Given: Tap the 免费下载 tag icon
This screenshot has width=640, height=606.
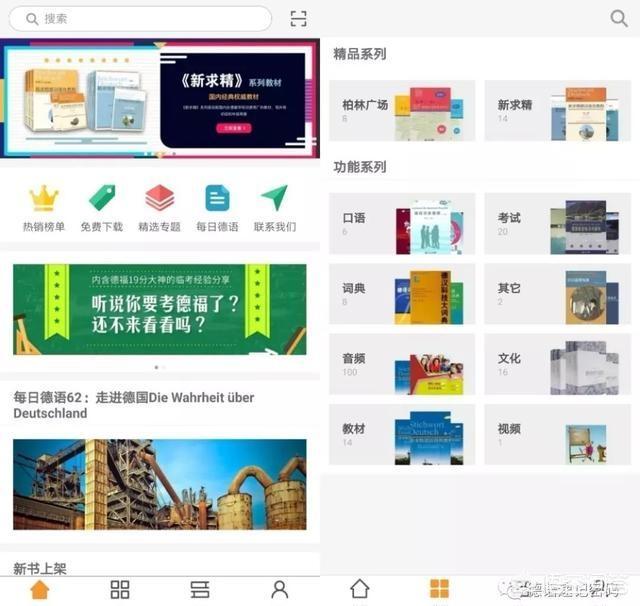Looking at the screenshot, I should coord(101,199).
